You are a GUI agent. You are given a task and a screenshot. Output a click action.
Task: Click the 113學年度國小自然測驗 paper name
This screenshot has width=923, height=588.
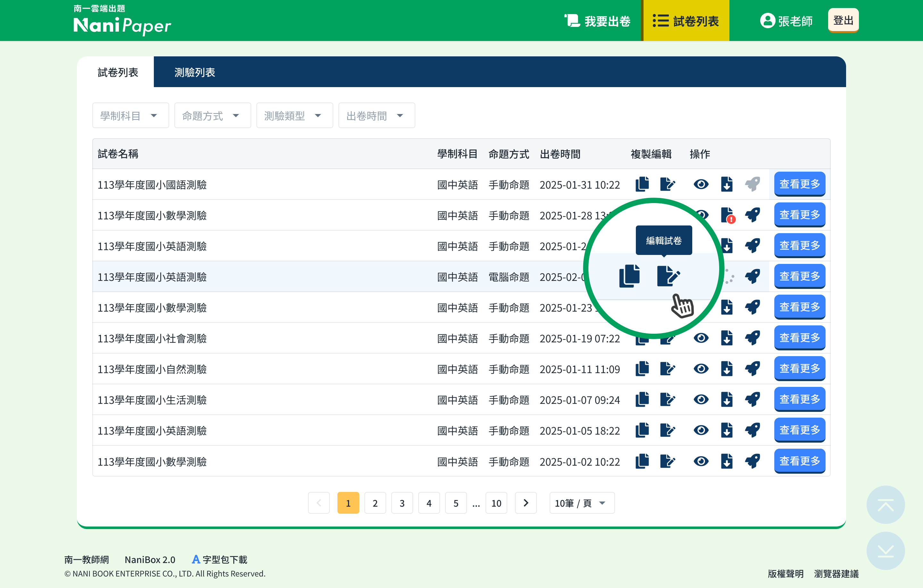(152, 369)
